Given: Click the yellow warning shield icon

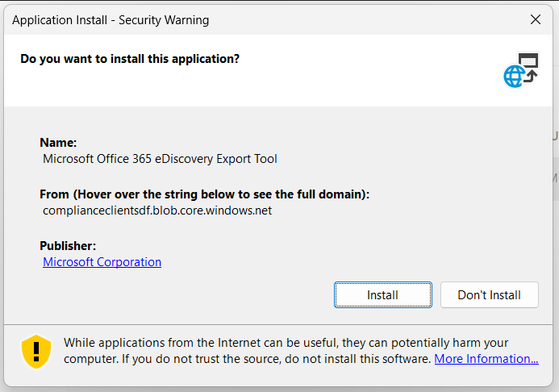Looking at the screenshot, I should (x=36, y=352).
